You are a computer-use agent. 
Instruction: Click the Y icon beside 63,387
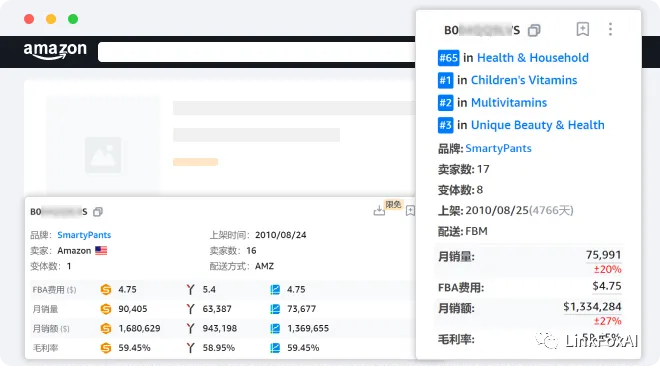[191, 309]
